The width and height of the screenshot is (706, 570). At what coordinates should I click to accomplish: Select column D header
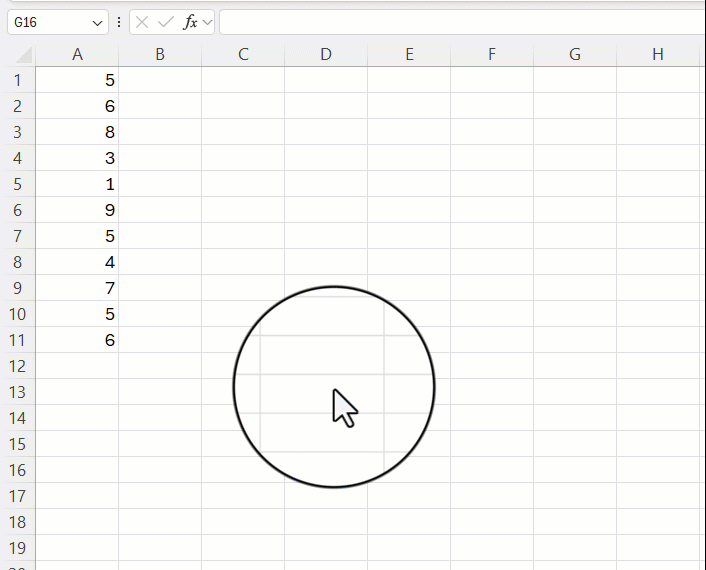(326, 54)
